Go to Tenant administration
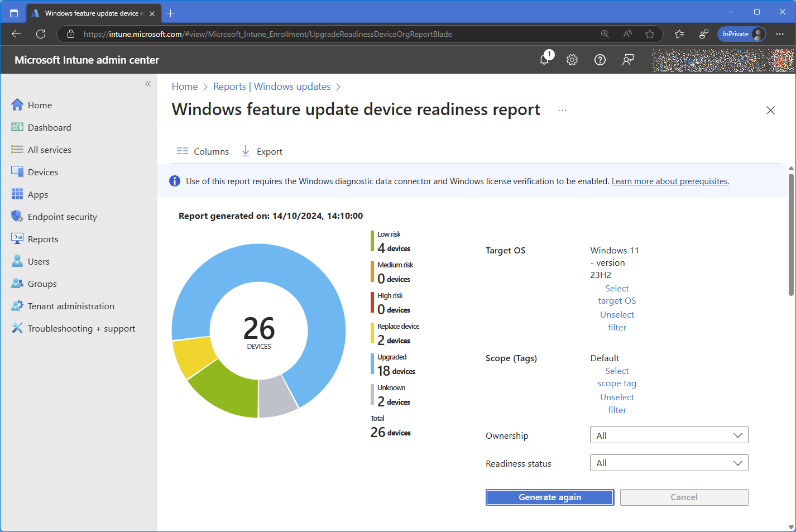 coord(71,306)
